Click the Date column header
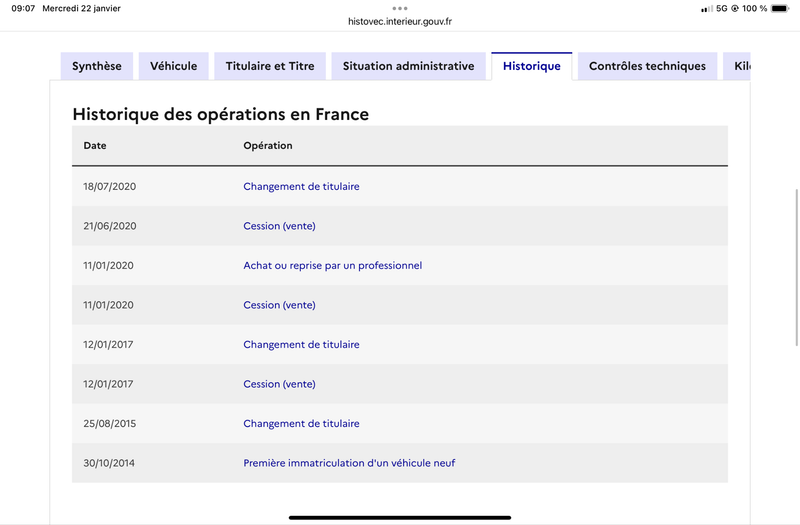 point(95,145)
